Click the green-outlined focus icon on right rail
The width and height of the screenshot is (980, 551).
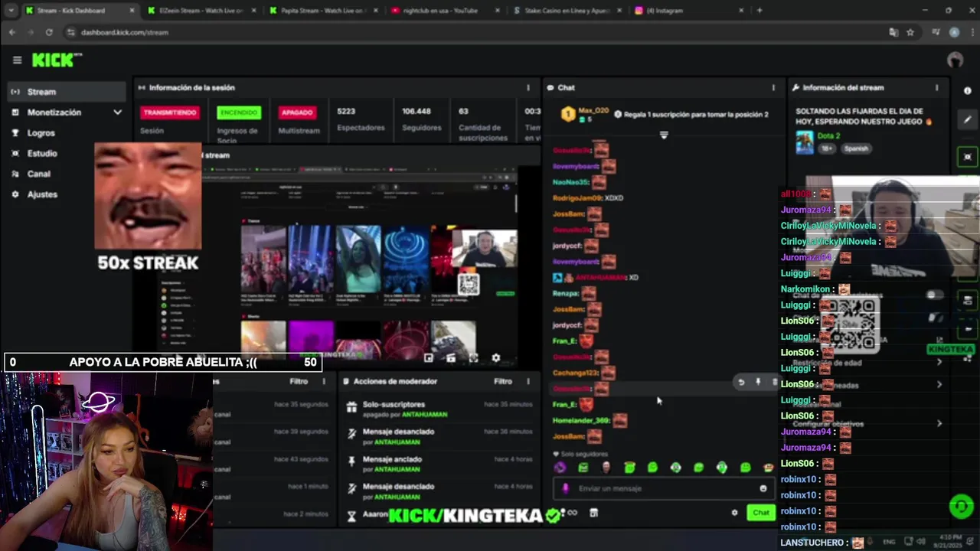pyautogui.click(x=967, y=156)
